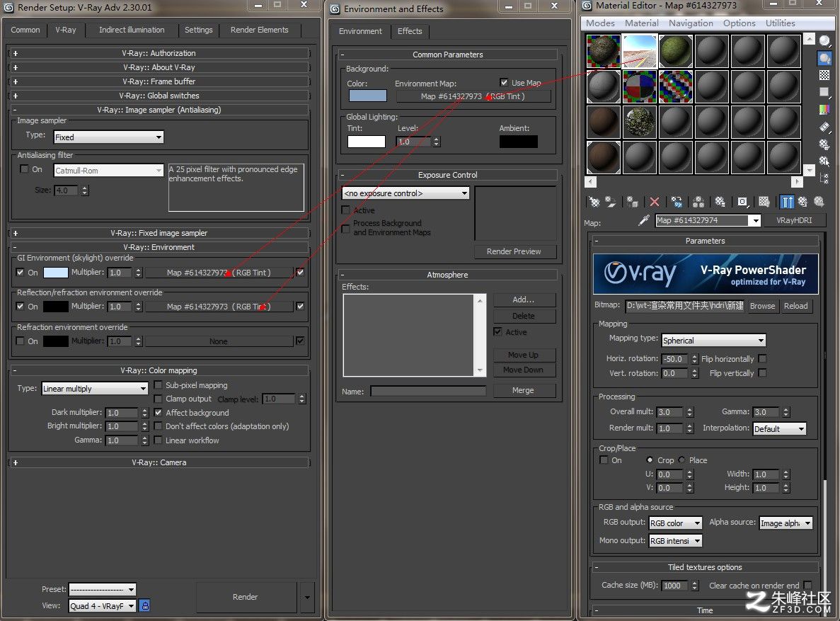Viewport: 840px width, 621px height.
Task: Toggle GI Environment skylight override On checkbox
Action: [21, 273]
